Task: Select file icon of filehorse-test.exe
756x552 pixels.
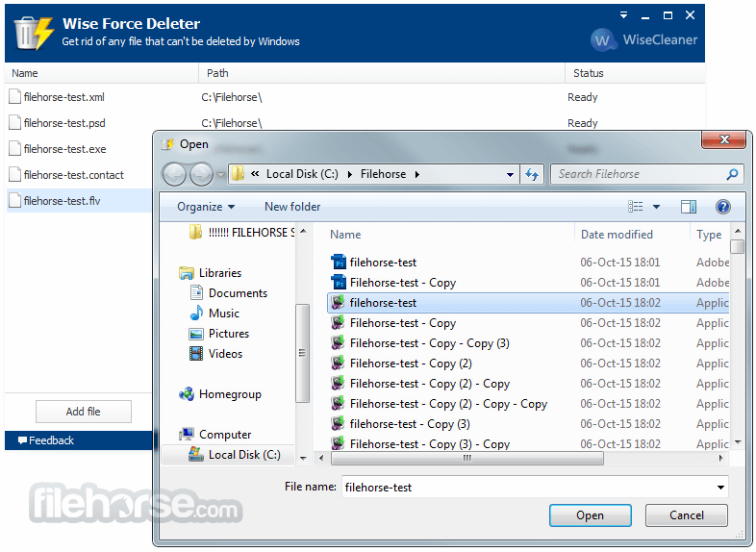Action: (x=15, y=149)
